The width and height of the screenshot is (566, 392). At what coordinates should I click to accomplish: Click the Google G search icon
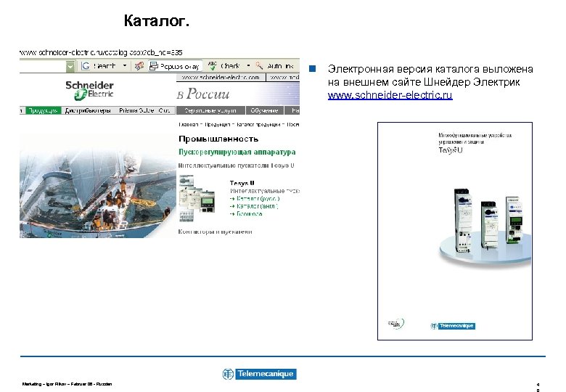pyautogui.click(x=85, y=66)
